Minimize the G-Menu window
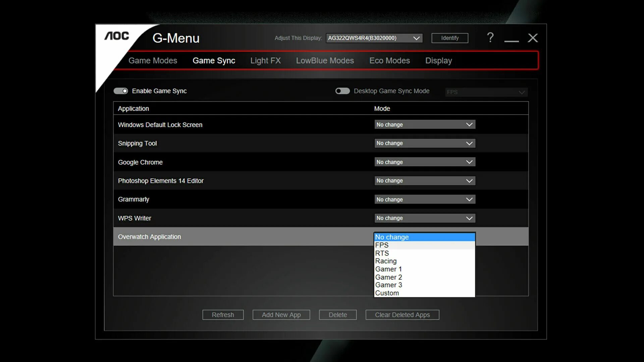Screen dimensions: 644x362 click(511, 40)
